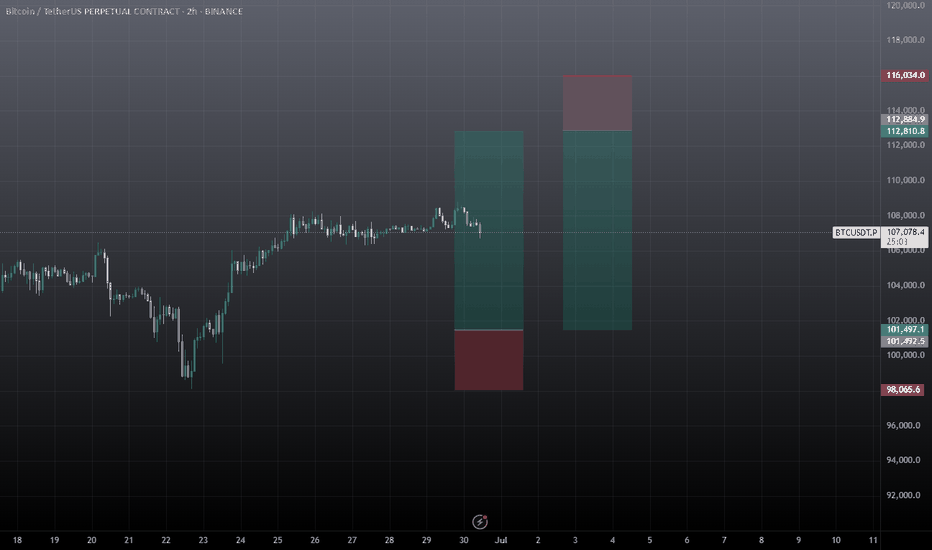Click the green price label 112,810.8
932x550 pixels.
(905, 131)
